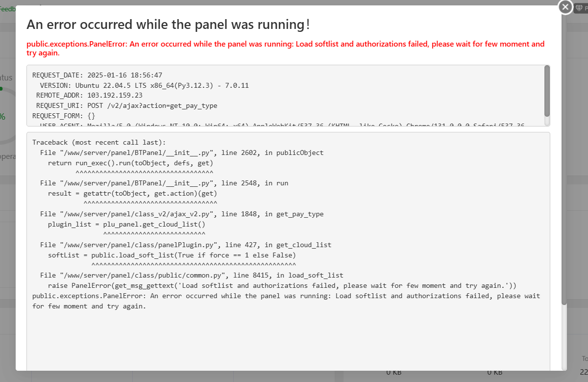This screenshot has width=588, height=382.
Task: Click the line 2602 publicObject traceback entry
Action: (181, 153)
